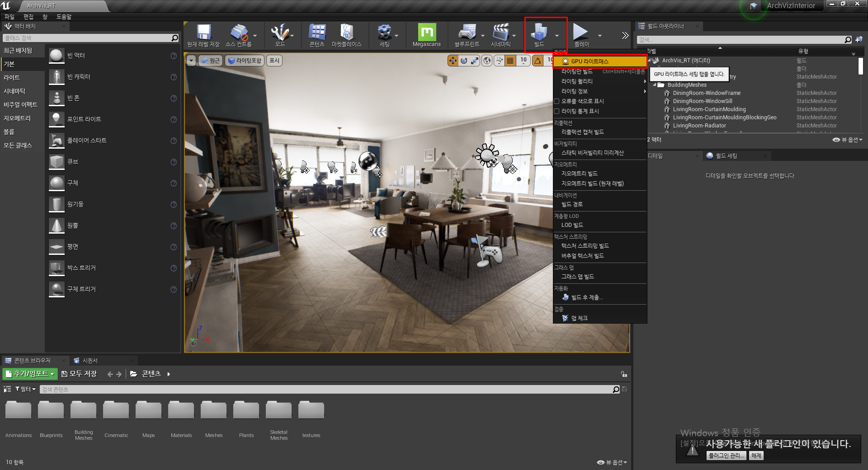Image resolution: width=868 pixels, height=470 pixels.
Task: Expand 라이팅 퀄리티 submenu
Action: [x=600, y=81]
